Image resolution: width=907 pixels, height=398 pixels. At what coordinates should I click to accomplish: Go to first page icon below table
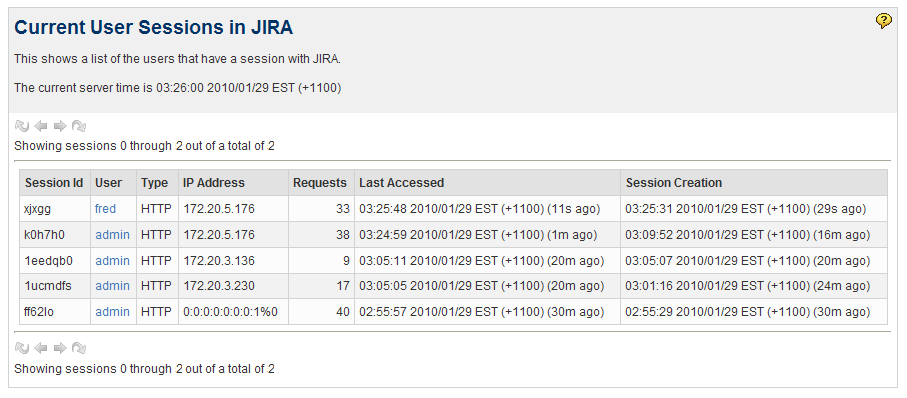[x=21, y=348]
